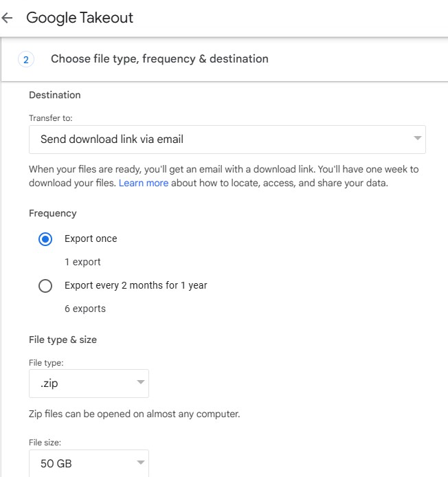Select Export every 2 months radio button
The image size is (448, 477).
tap(45, 286)
